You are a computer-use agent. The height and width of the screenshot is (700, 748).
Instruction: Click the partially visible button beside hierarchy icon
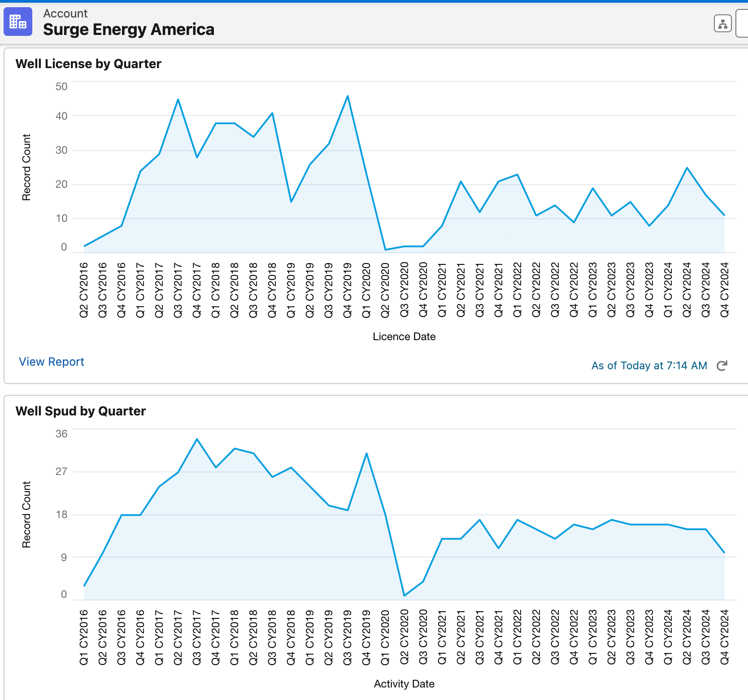click(744, 24)
